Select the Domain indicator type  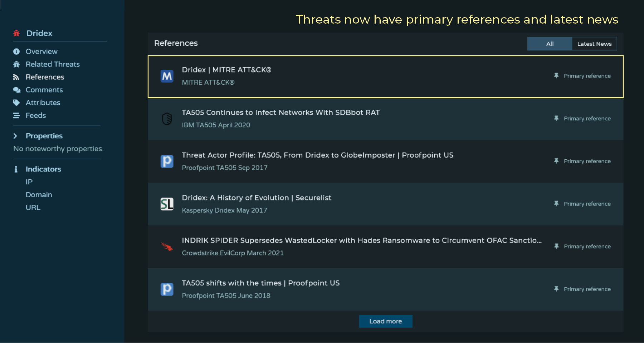click(39, 195)
